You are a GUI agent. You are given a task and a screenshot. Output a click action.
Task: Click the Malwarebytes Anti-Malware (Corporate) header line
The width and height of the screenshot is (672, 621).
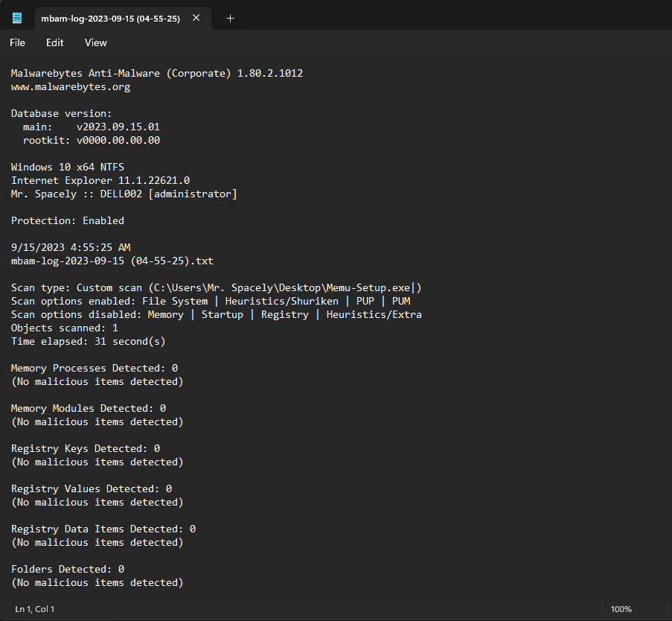(157, 73)
